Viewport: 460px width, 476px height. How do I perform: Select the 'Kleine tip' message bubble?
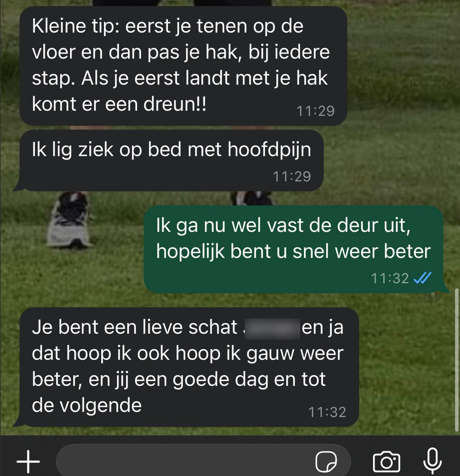[183, 66]
